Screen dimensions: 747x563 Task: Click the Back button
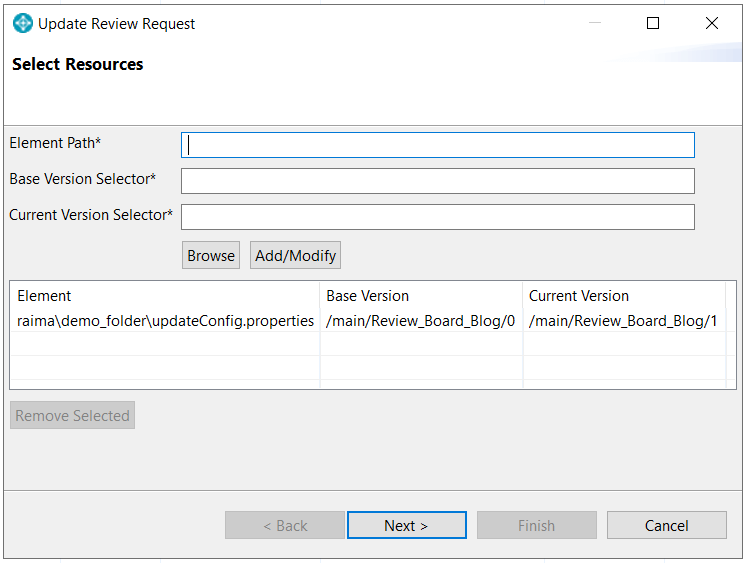(285, 525)
